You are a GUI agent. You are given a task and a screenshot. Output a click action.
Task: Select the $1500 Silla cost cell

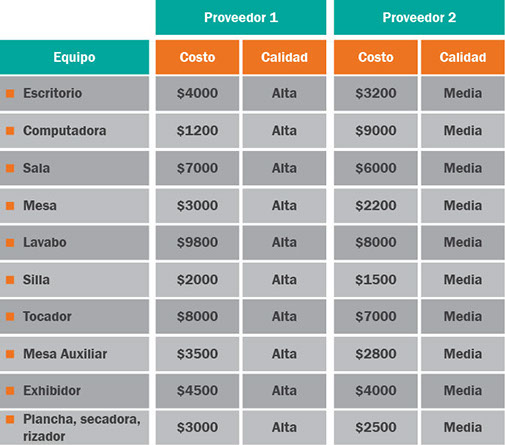click(376, 280)
